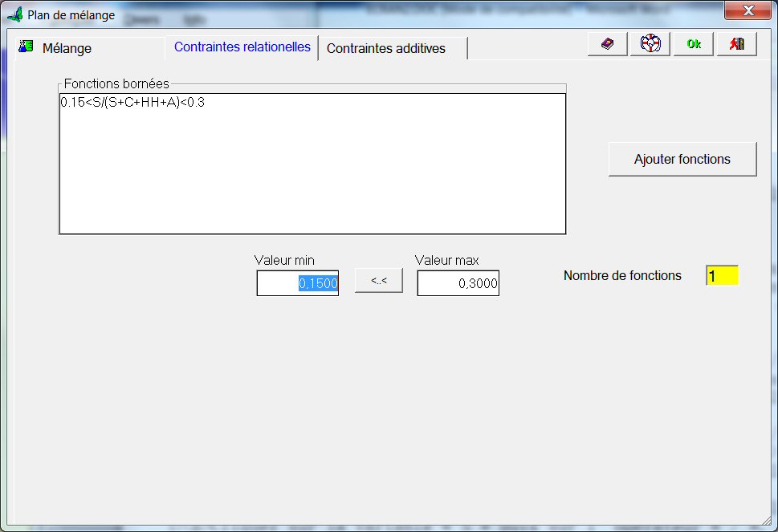Click the lifebuoy help icon
The width and height of the screenshot is (778, 532).
coord(650,44)
